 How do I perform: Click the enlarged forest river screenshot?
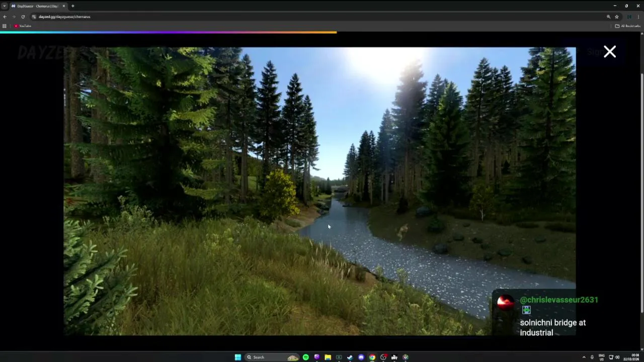[319, 191]
